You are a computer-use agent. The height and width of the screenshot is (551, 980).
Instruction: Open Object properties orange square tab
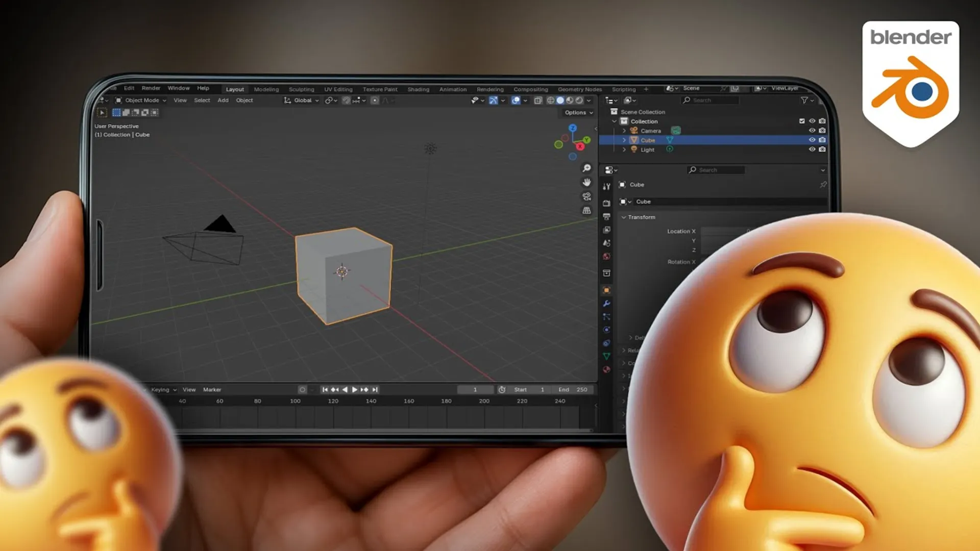click(x=606, y=290)
